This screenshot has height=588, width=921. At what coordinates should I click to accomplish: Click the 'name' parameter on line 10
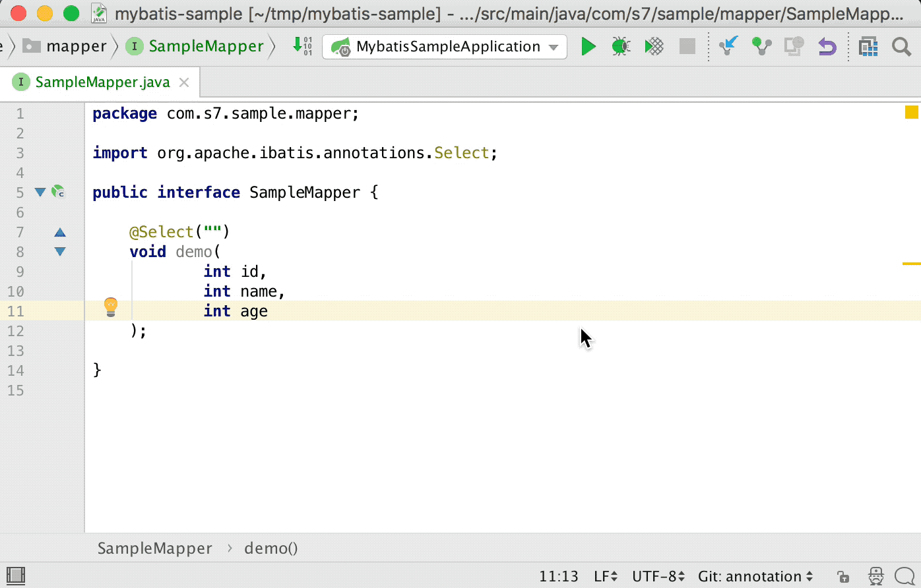[x=259, y=291]
